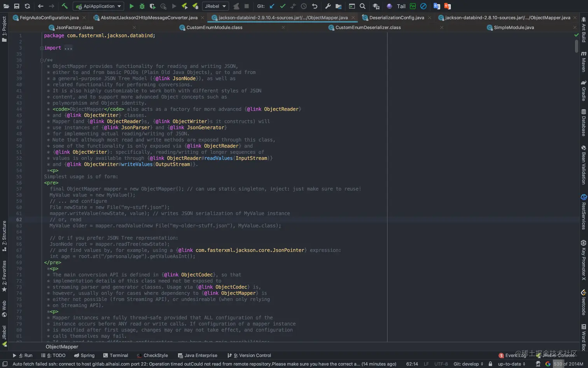Open the Project tool window
Screen dimensions: 588x368
point(4,29)
